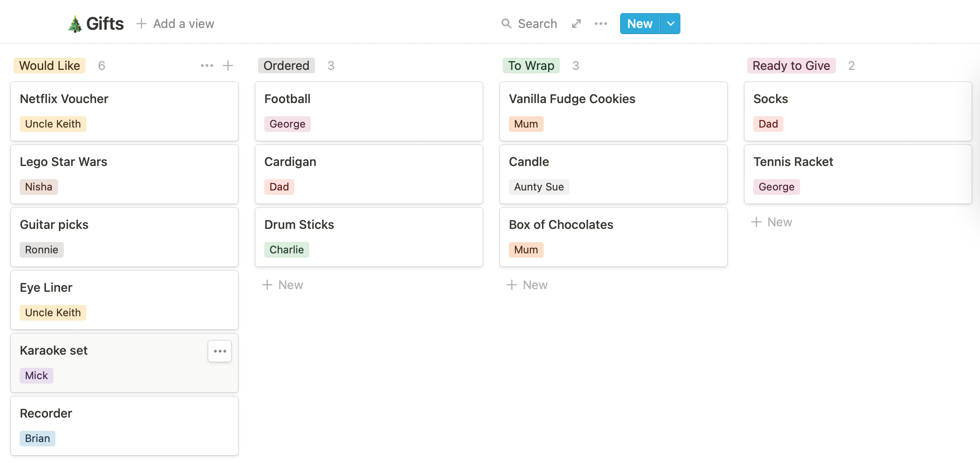Select the Ready to Give group label

click(x=791, y=66)
